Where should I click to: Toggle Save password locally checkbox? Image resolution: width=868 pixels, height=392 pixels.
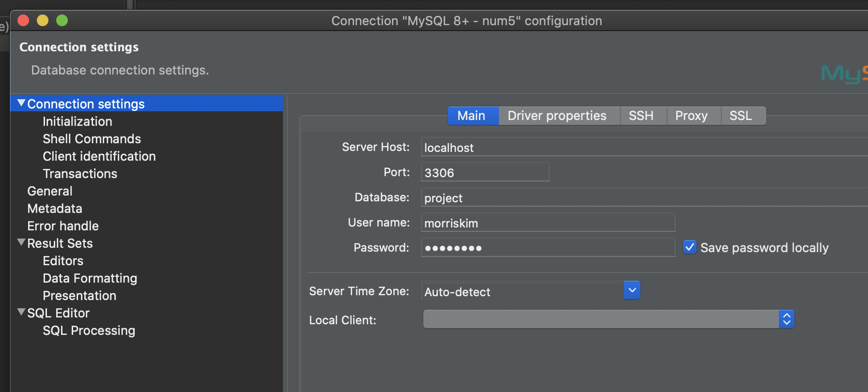(x=690, y=247)
